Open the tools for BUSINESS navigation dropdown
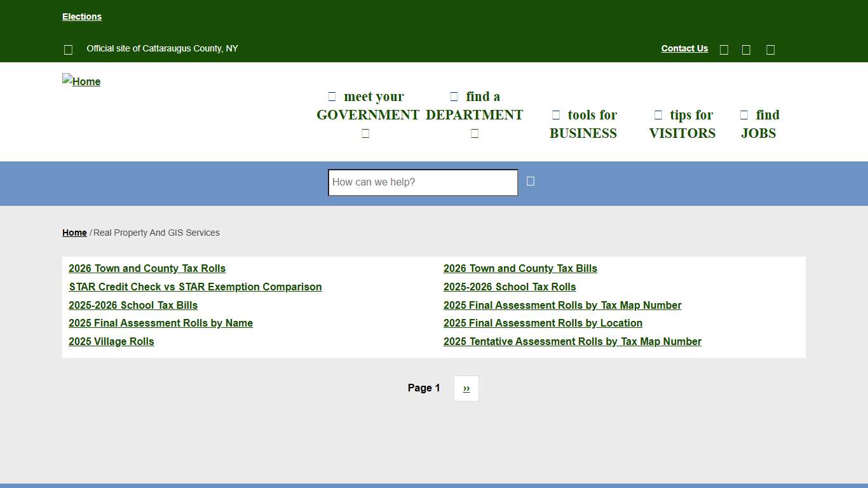 [x=583, y=124]
